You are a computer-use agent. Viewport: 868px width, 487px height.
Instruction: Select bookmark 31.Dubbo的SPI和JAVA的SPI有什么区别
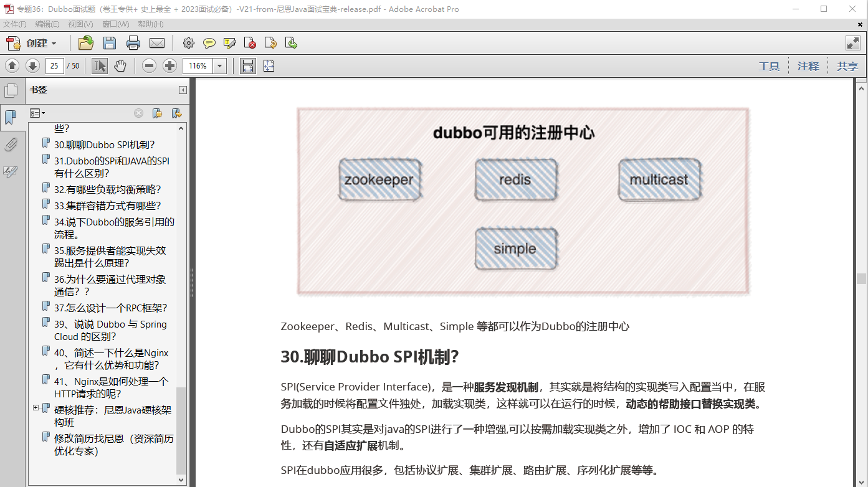[112, 167]
